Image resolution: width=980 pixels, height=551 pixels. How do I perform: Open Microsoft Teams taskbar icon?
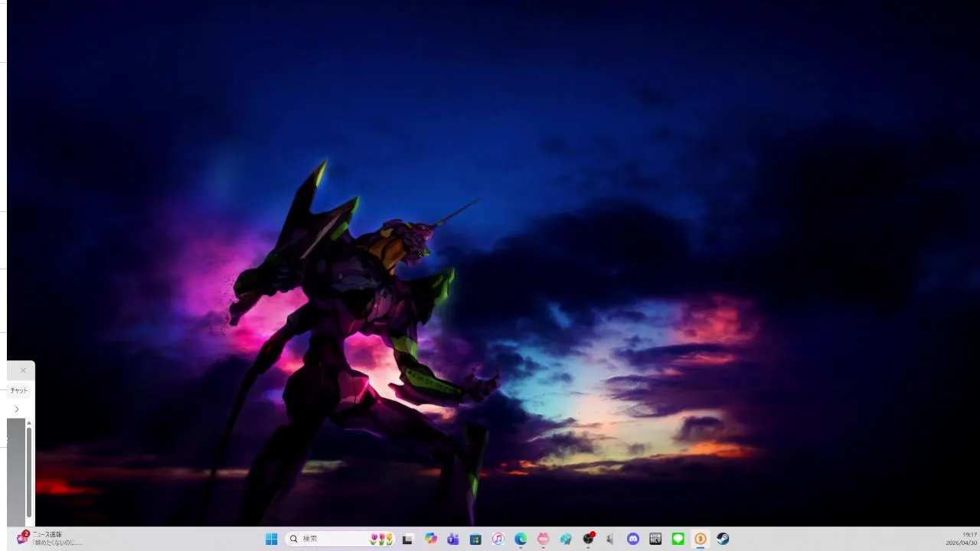coord(453,539)
